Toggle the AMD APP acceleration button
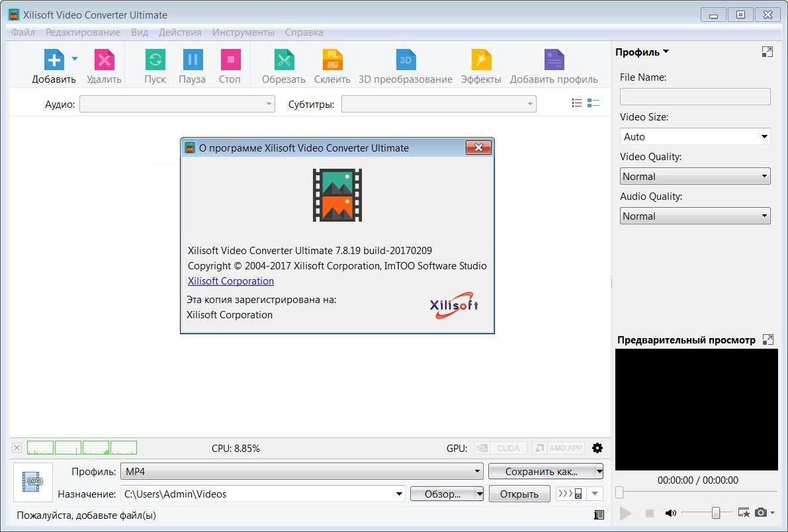Viewport: 788px width, 532px height. pos(558,448)
